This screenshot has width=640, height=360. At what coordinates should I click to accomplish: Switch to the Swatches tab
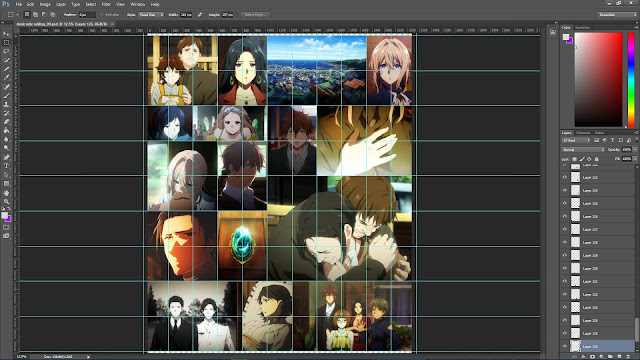pos(582,28)
